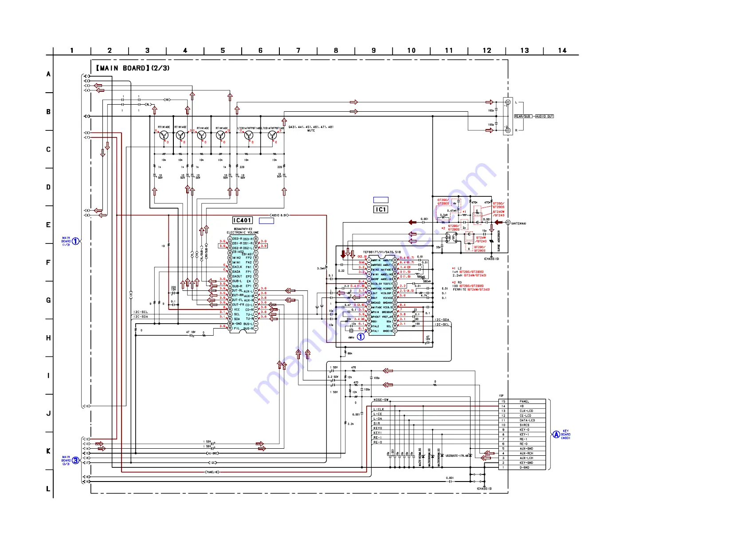The height and width of the screenshot is (560, 745).
Task: Click column "14" in the top grid ruler
Action: 562,51
